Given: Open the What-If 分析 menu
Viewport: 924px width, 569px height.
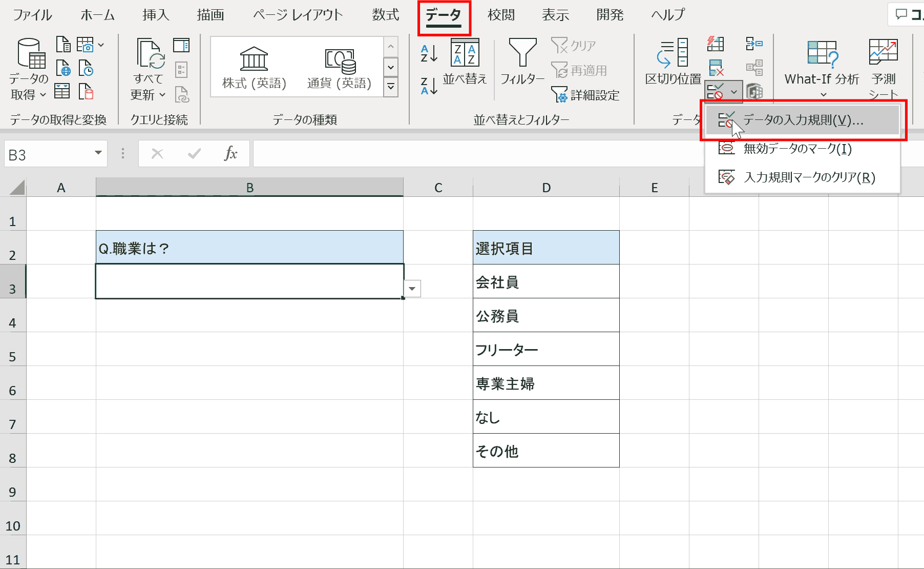Looking at the screenshot, I should (x=822, y=69).
